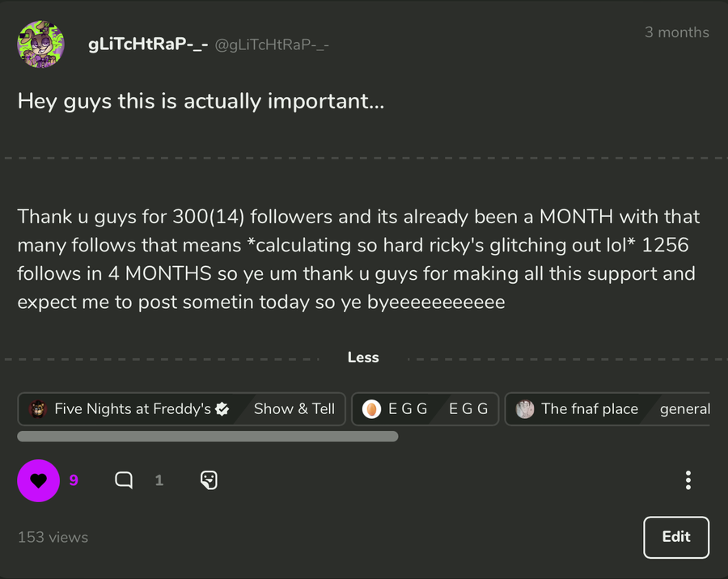The image size is (728, 579).
Task: Click the horizontal scrollbar under community tags
Action: [x=208, y=437]
